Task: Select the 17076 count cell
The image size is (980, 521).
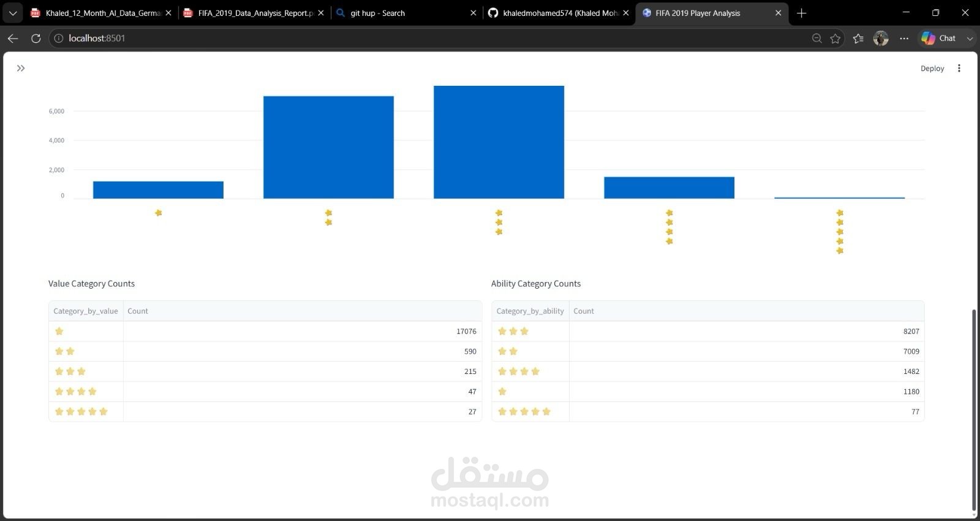Action: (x=303, y=331)
